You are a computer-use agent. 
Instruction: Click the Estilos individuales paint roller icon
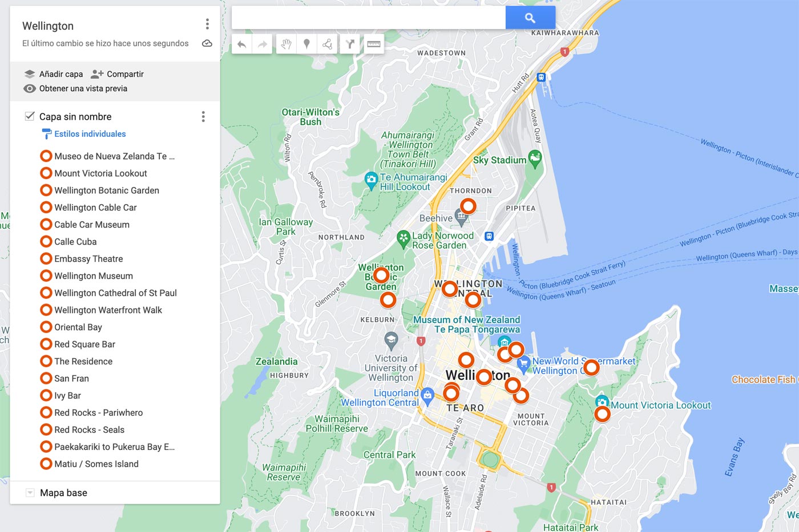(46, 134)
